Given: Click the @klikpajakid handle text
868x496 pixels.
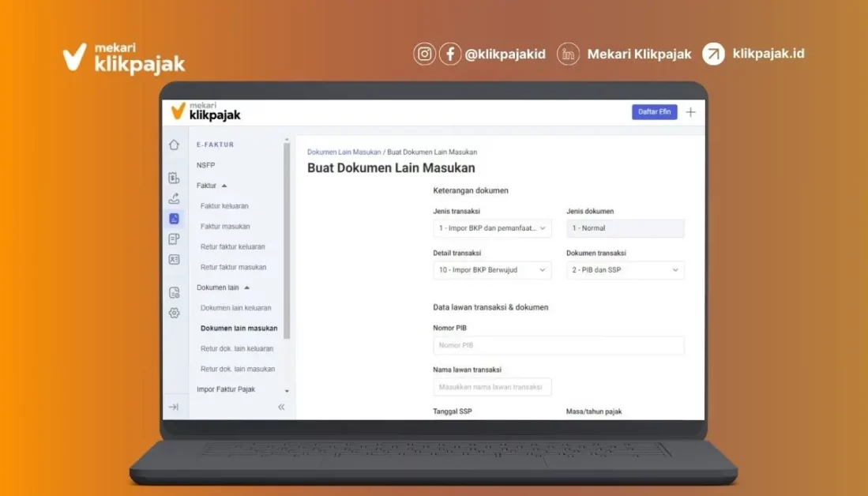Looking at the screenshot, I should point(505,54).
